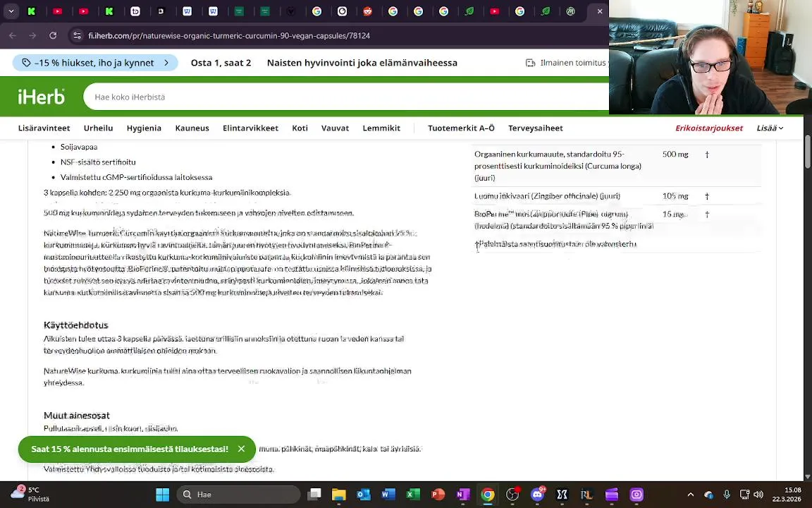The height and width of the screenshot is (508, 812).
Task: Open the tab search dropdown arrow
Action: click(x=11, y=11)
